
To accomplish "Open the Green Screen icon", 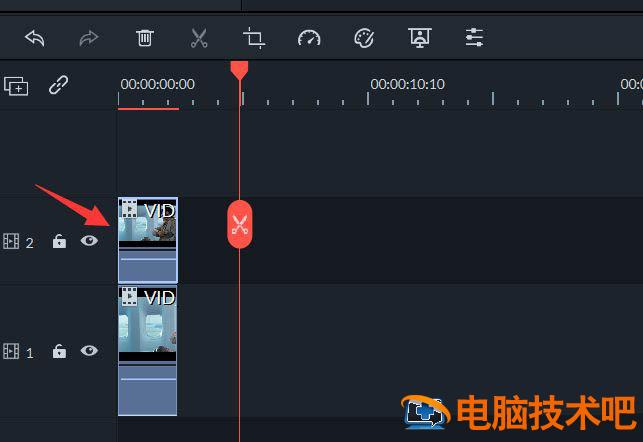I will [x=420, y=38].
